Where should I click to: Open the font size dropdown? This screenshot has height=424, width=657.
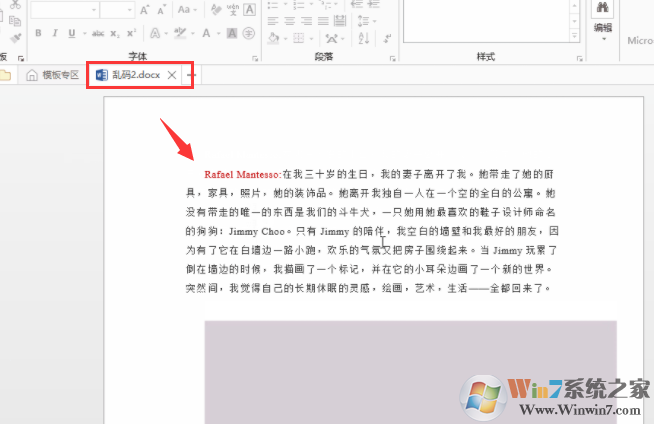pos(131,9)
